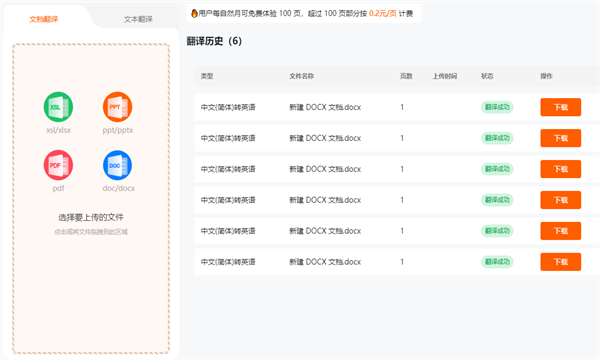The width and height of the screenshot is (600, 360).
Task: Click 下载 in the third history row
Action: [x=561, y=169]
